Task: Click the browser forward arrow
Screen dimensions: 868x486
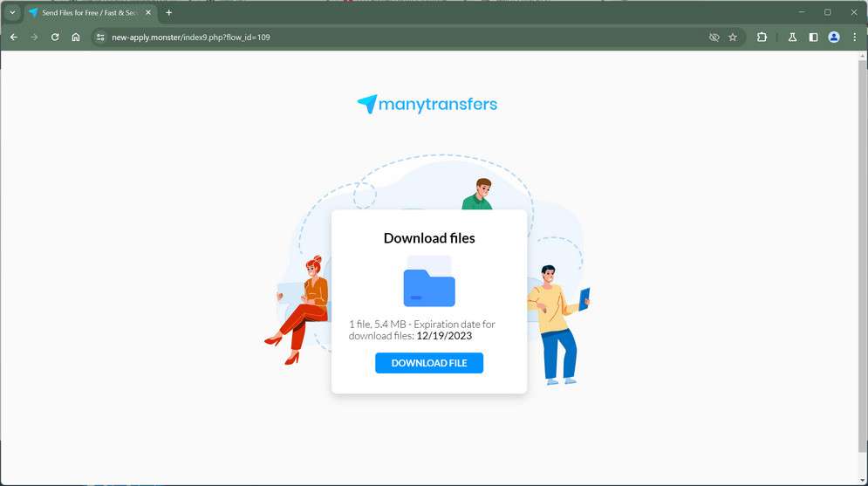Action: (x=34, y=38)
